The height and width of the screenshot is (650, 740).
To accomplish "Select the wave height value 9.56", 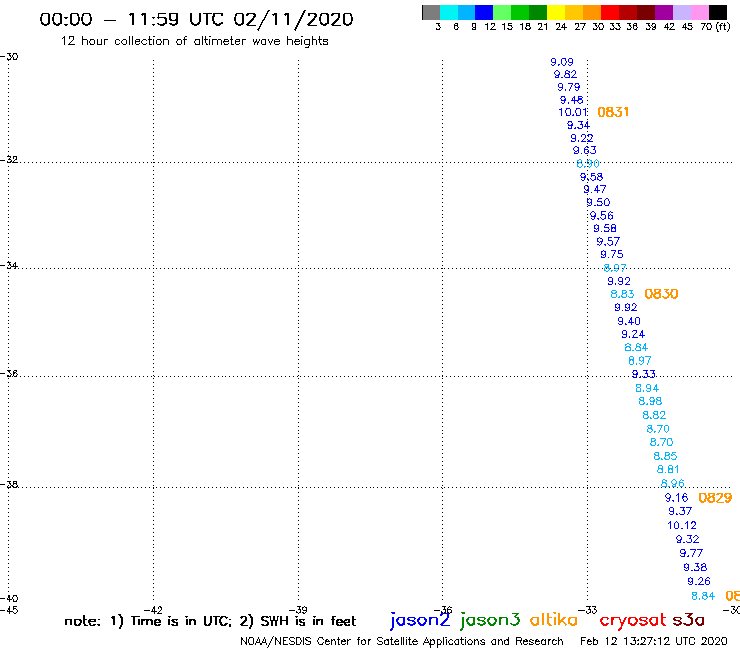I will pos(602,215).
